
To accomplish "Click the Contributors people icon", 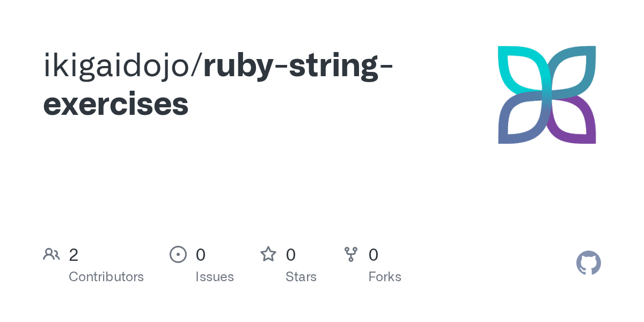I will coord(52,254).
